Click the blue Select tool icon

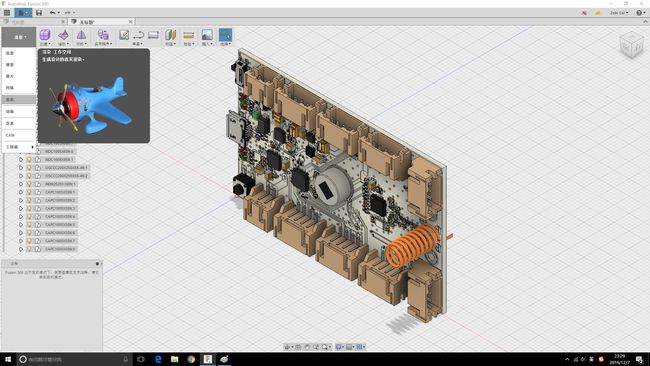click(x=225, y=35)
